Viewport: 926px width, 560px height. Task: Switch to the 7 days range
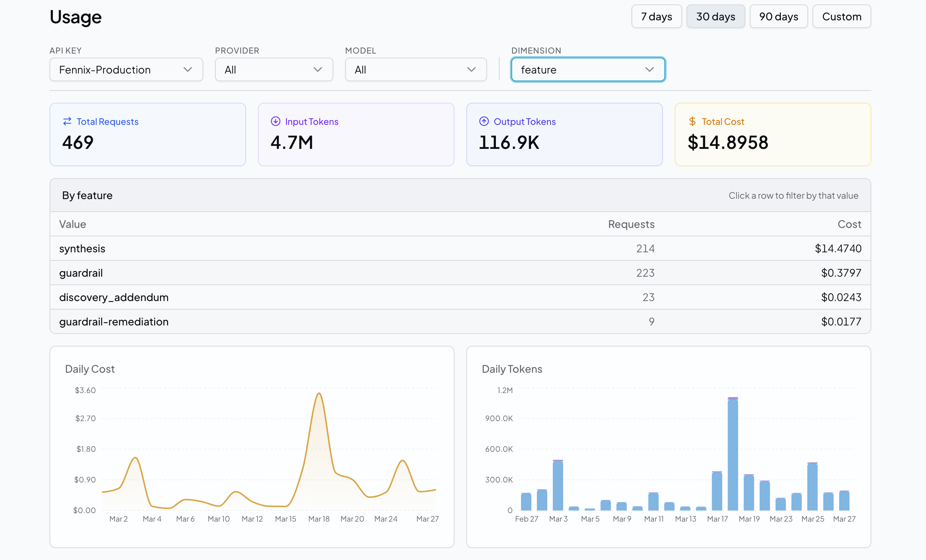(x=656, y=16)
